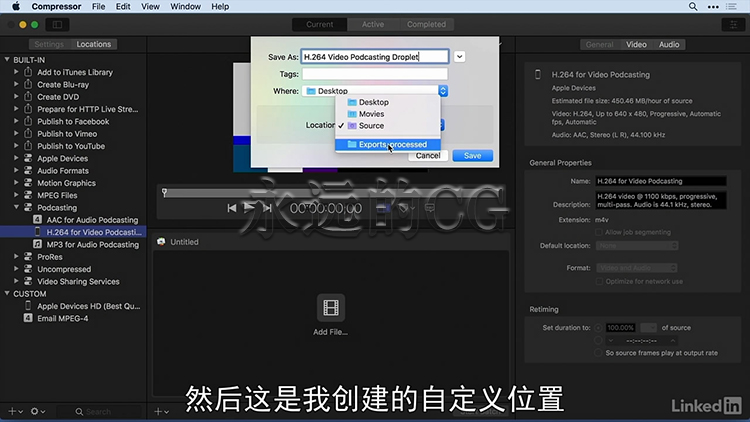Collapse the CUSTOM section
750x422 pixels.
7,293
